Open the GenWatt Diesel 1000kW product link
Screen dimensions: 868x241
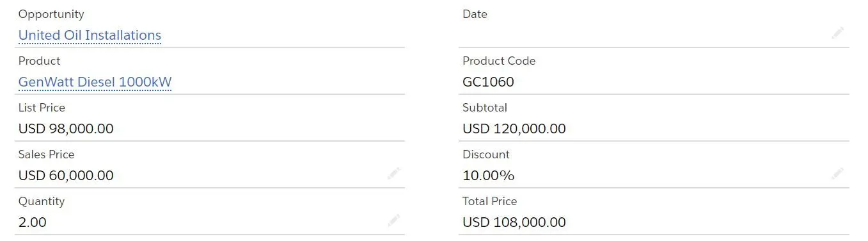95,82
